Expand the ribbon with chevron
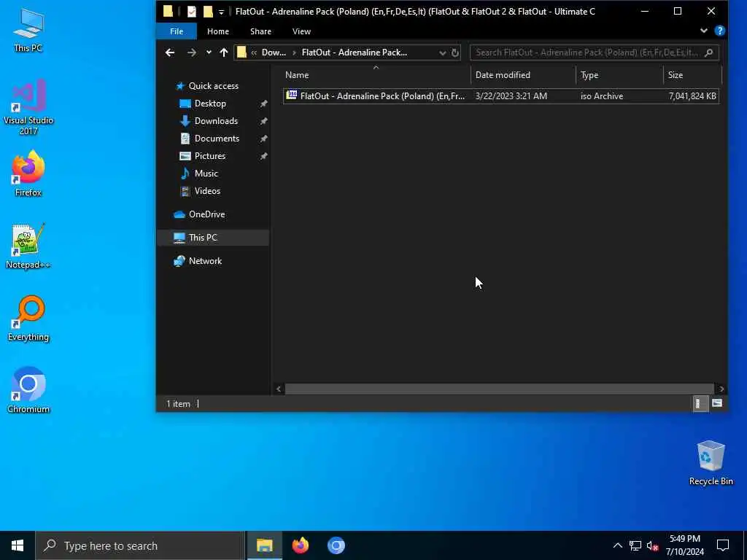The image size is (747, 560). tap(704, 31)
